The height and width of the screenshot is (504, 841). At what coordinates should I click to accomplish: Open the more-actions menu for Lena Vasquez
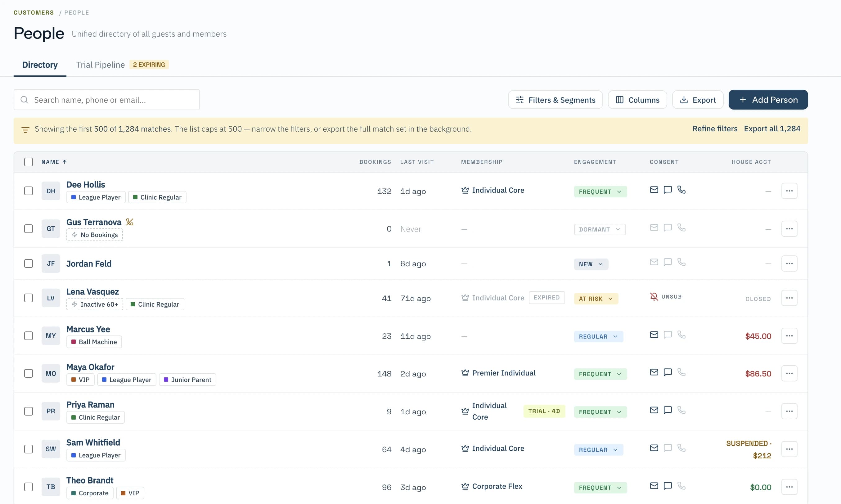pyautogui.click(x=789, y=298)
